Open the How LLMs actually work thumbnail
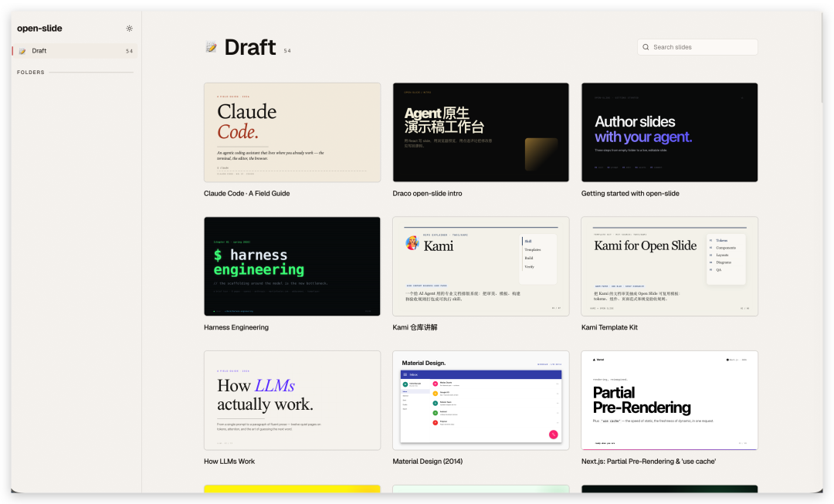The image size is (834, 504). coord(292,401)
